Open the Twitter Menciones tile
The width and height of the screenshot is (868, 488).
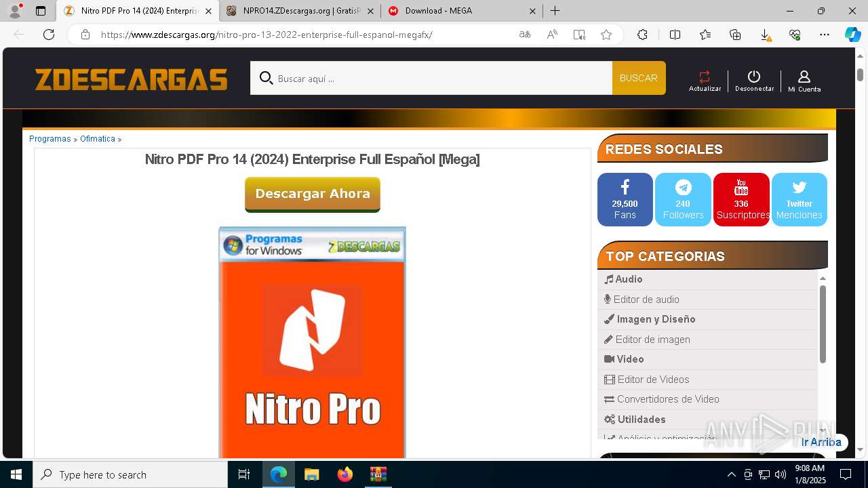[x=800, y=199]
